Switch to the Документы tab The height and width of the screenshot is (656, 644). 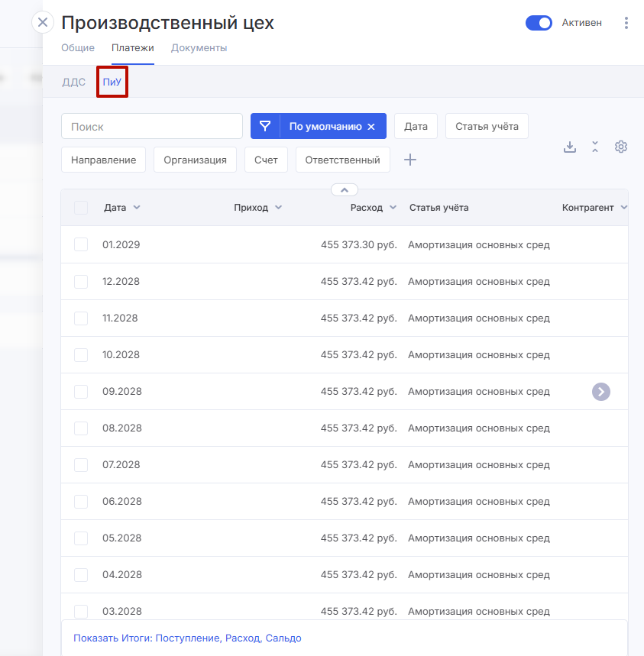199,48
